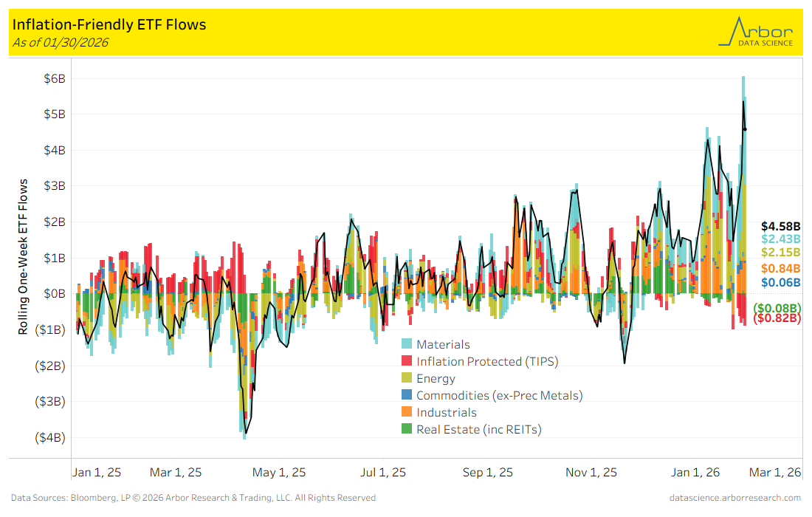Click the red TIPS legend swatch
The image size is (812, 517).
[407, 362]
